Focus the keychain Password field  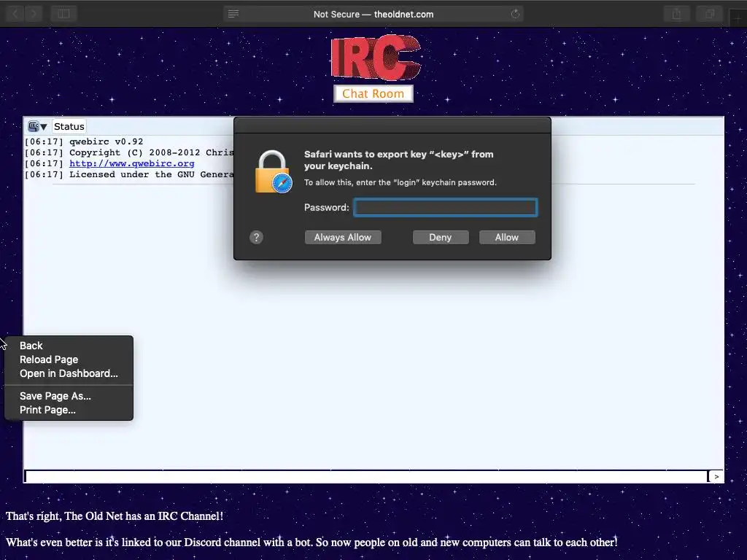(x=446, y=208)
